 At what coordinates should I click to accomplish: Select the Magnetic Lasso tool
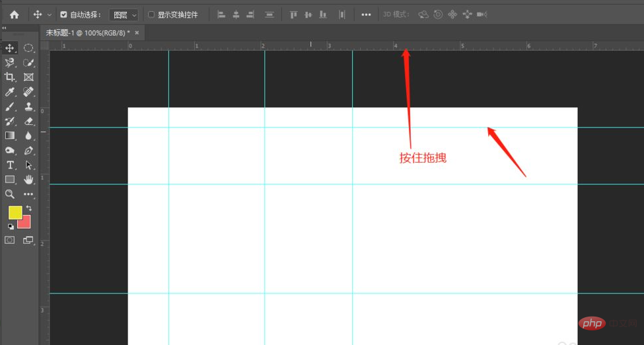[9, 63]
